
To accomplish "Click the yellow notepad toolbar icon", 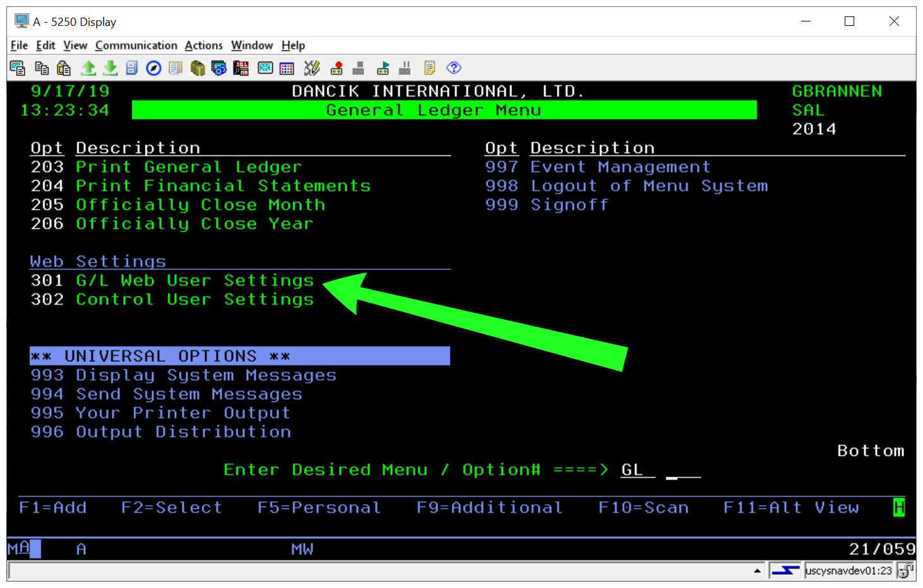I will [430, 68].
